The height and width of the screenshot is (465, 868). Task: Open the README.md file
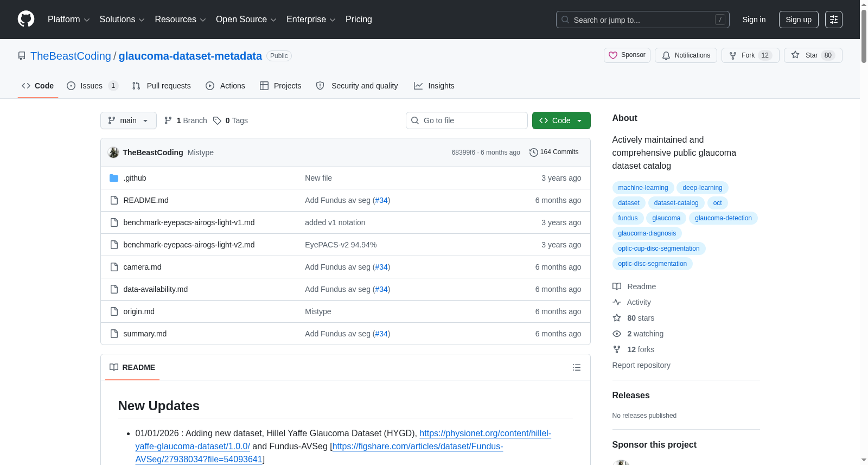coord(146,200)
